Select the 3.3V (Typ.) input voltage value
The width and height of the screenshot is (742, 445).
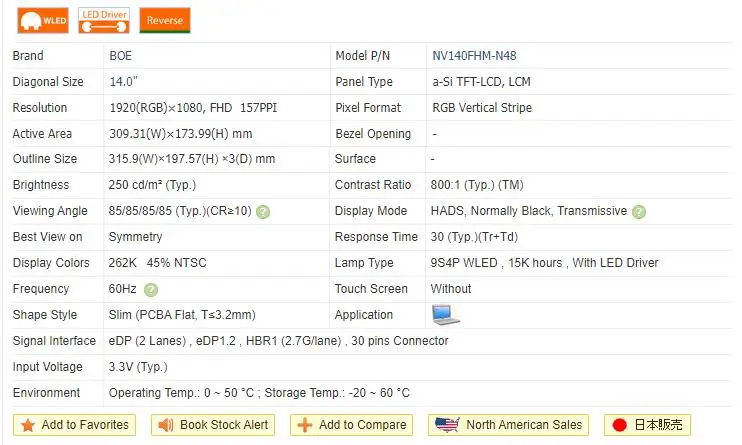point(138,367)
